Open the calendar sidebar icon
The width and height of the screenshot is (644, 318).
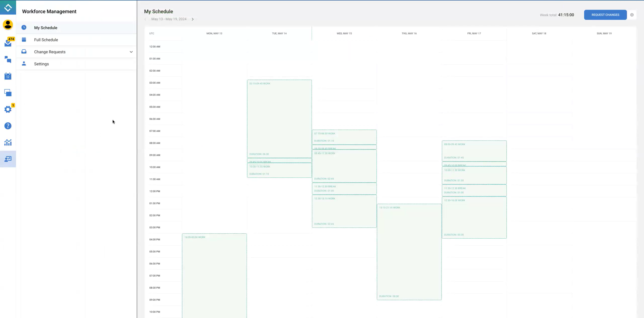click(8, 76)
